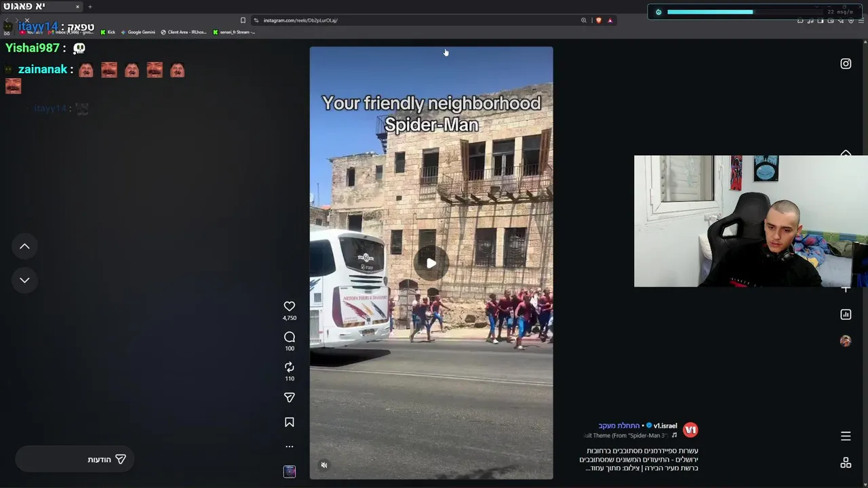
Task: Close the current browser tab
Action: [77, 7]
